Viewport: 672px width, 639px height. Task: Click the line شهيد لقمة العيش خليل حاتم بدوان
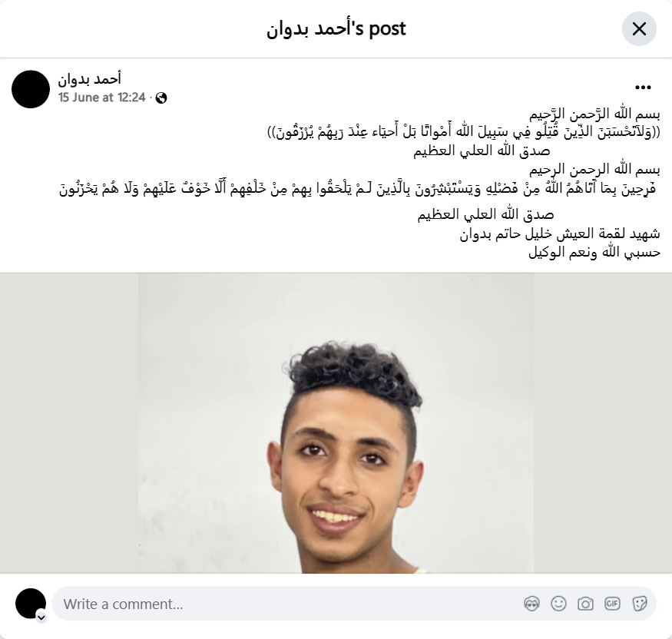coord(560,234)
